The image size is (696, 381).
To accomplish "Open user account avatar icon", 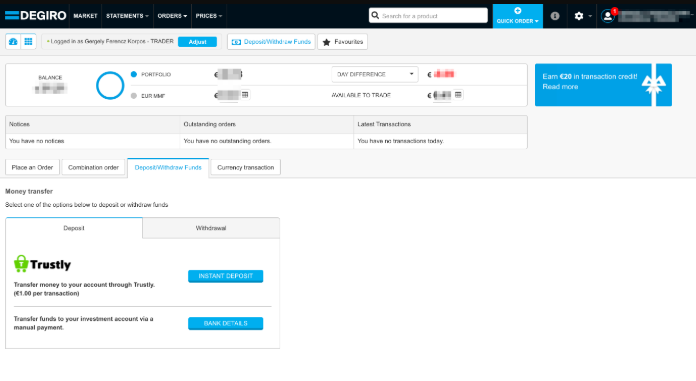I will (607, 16).
